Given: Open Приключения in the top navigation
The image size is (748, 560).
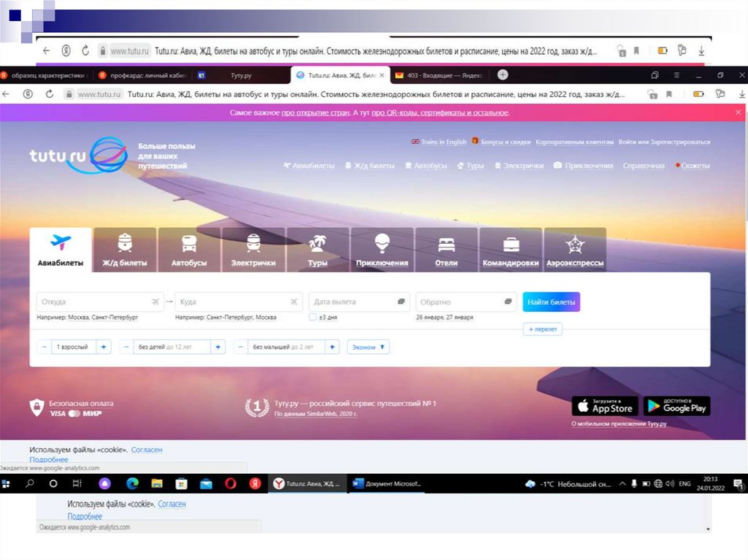Looking at the screenshot, I should [x=584, y=166].
